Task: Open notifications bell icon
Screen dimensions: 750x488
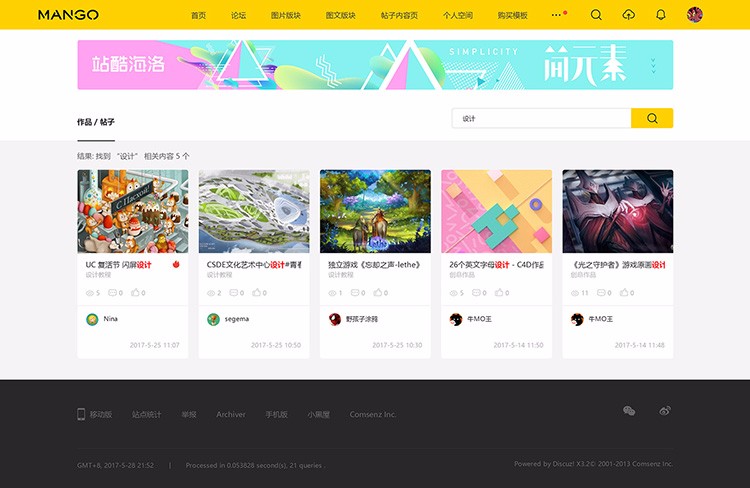Action: [661, 15]
